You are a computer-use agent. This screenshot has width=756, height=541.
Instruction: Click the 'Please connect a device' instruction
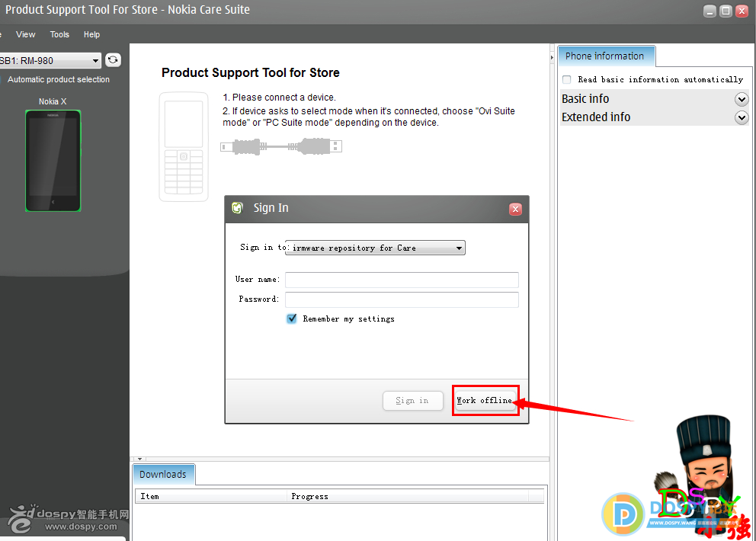pos(279,98)
